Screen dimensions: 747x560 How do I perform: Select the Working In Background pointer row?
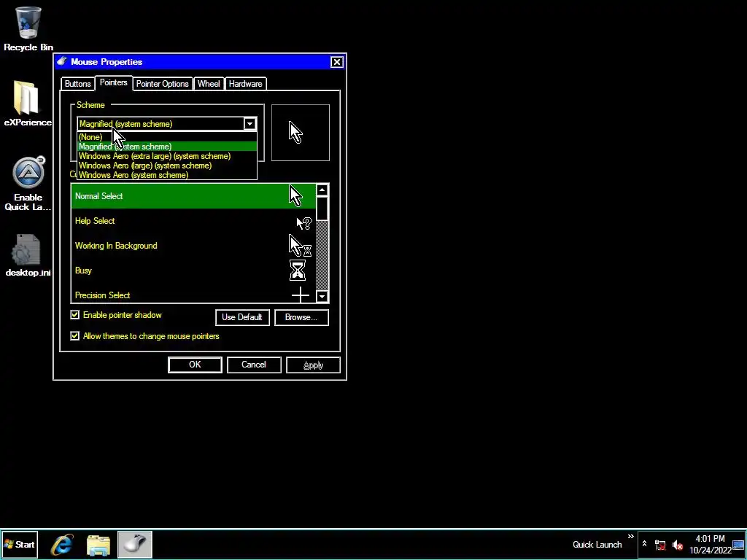193,246
